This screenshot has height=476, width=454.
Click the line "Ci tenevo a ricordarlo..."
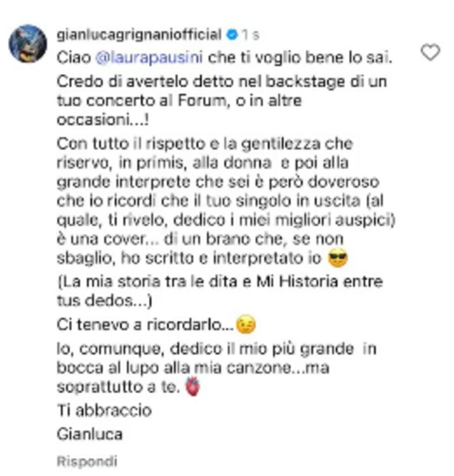click(145, 325)
